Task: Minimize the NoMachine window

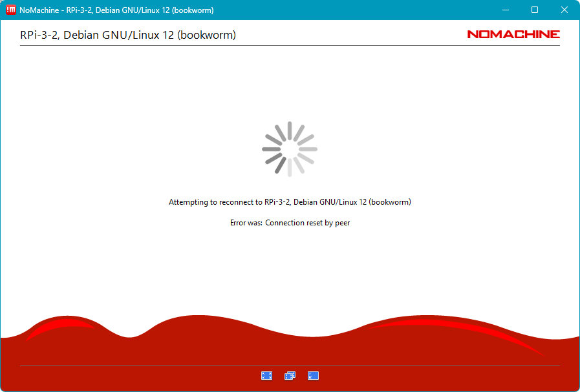Action: click(x=506, y=10)
